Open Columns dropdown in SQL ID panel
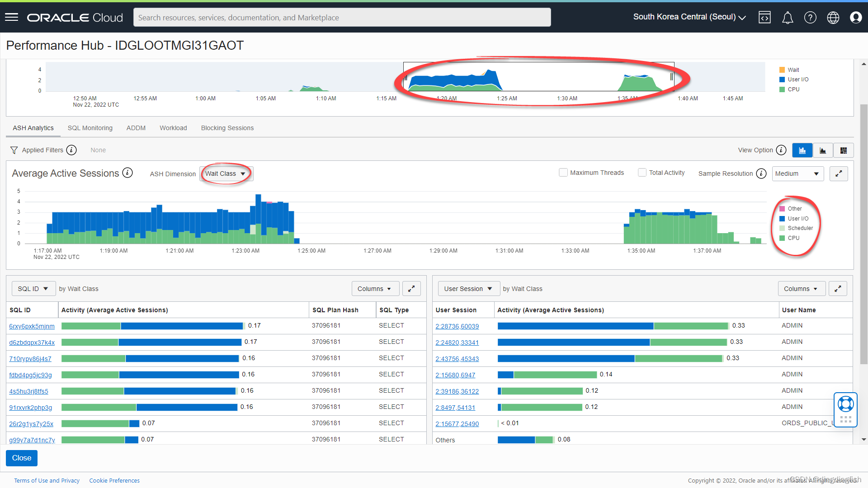The height and width of the screenshot is (488, 868). coord(375,289)
